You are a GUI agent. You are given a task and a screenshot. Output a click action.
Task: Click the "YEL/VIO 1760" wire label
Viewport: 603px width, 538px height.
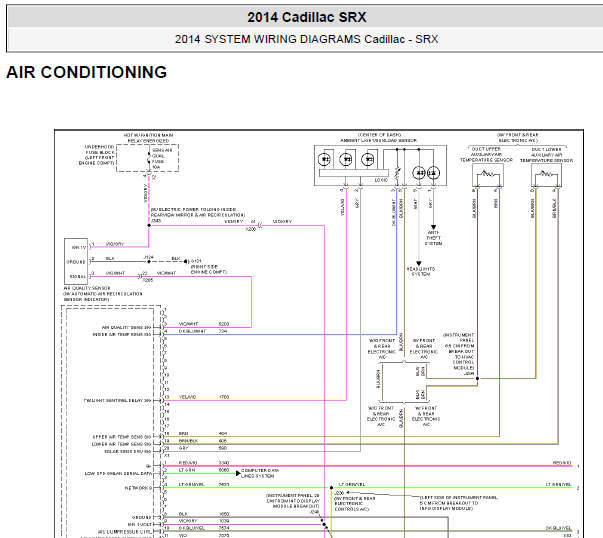click(x=204, y=397)
